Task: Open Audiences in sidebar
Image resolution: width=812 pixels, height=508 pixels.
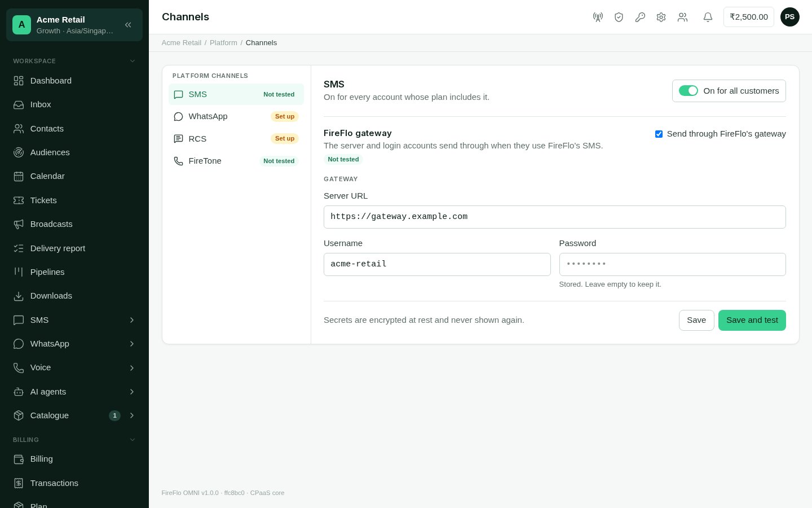Action: (x=74, y=152)
